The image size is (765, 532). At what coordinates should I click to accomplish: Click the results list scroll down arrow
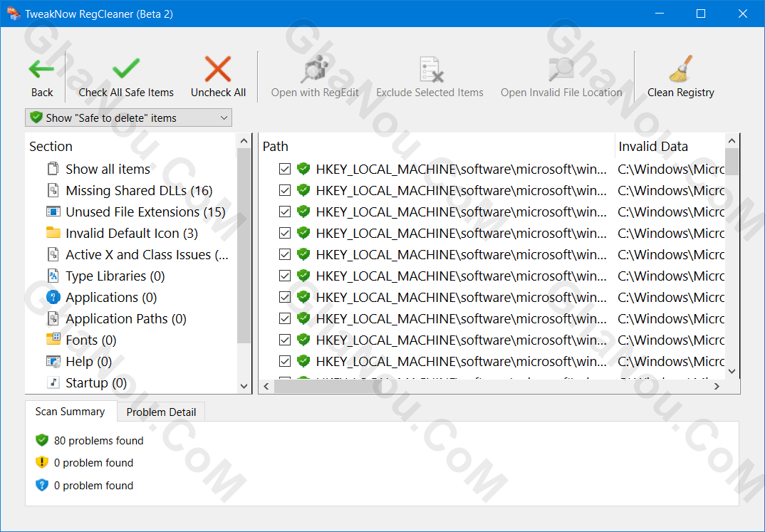[732, 371]
